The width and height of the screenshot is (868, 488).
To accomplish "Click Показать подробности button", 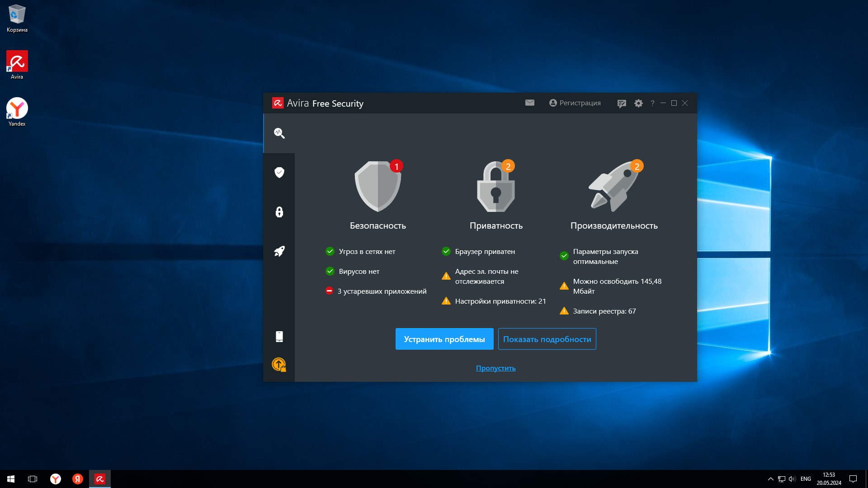I will 547,339.
